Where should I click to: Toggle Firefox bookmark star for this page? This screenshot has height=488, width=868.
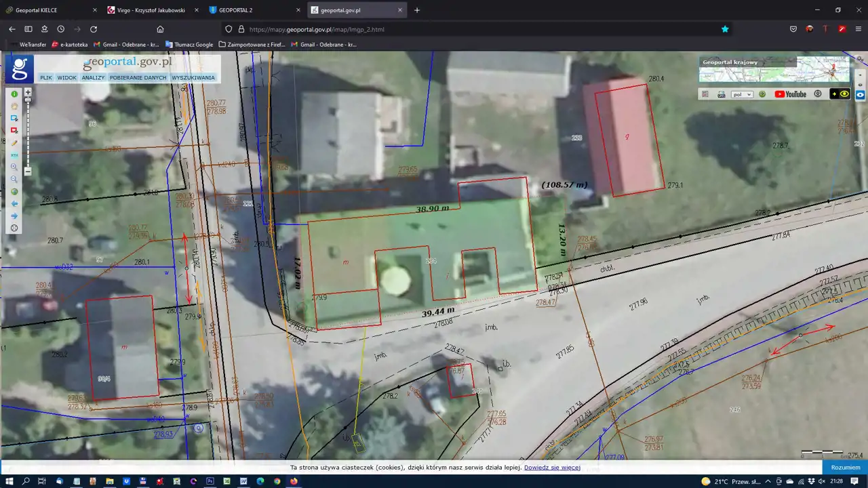[x=725, y=29]
